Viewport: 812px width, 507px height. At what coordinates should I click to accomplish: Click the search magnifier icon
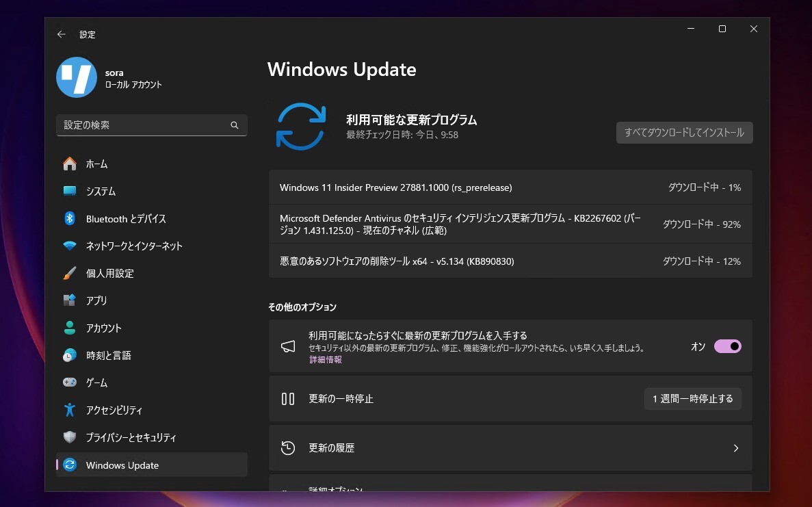[235, 125]
